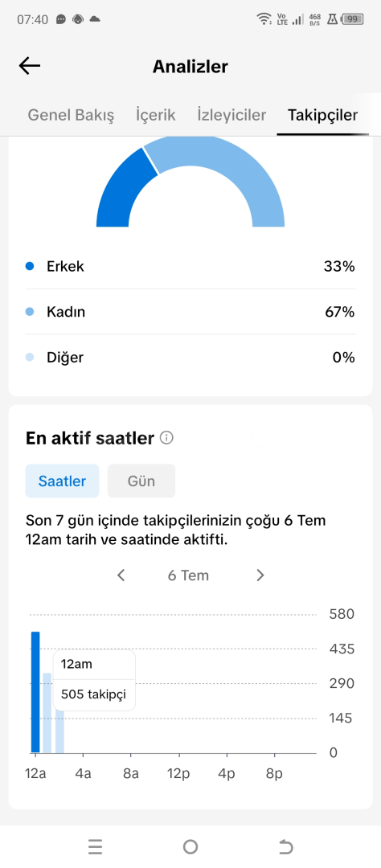Tap the Android home circle icon
The height and width of the screenshot is (868, 381).
point(190,846)
